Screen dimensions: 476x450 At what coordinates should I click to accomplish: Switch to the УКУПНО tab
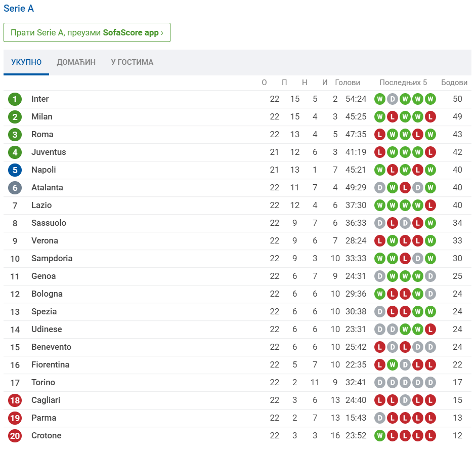point(26,62)
